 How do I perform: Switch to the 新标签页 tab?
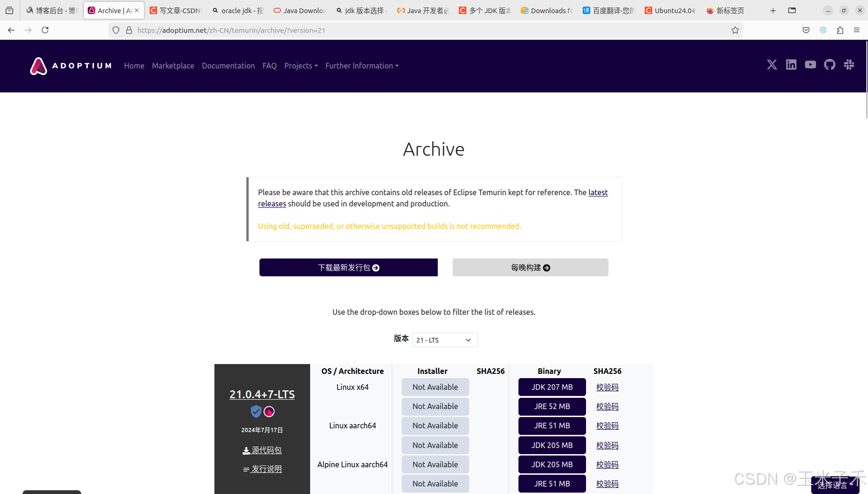pos(733,10)
